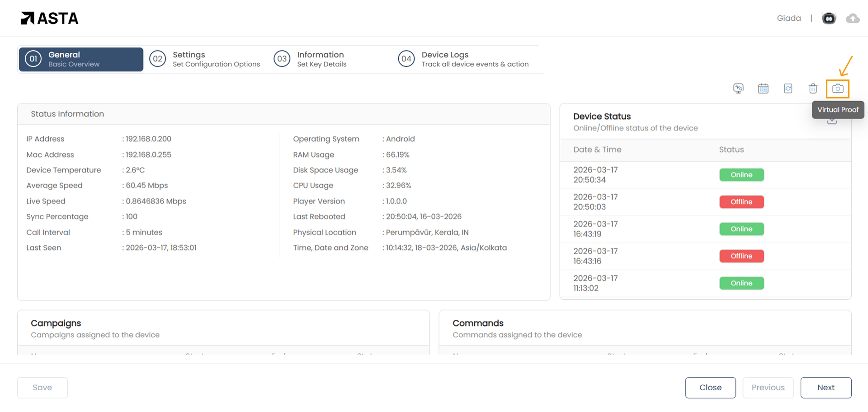Click the refresh sync icon
This screenshot has height=412, width=868.
[x=788, y=89]
